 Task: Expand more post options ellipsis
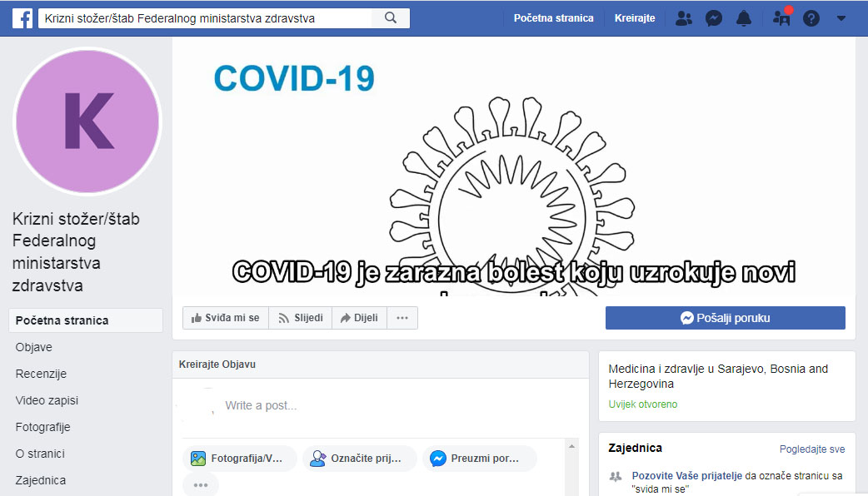(201, 484)
